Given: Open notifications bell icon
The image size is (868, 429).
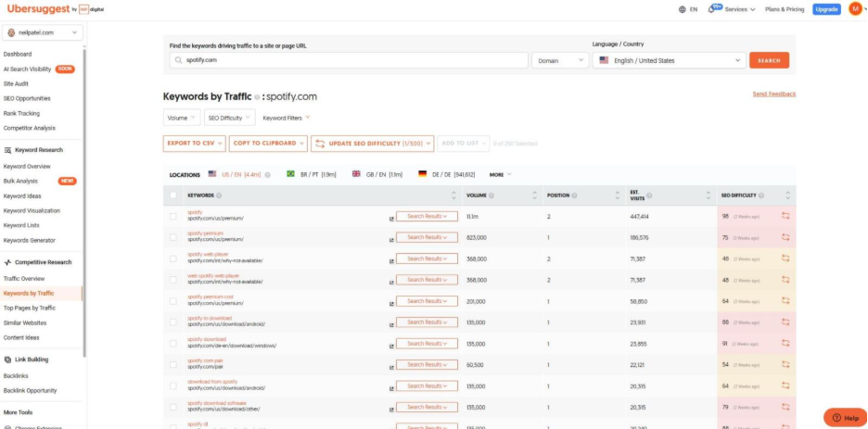Looking at the screenshot, I should (711, 9).
